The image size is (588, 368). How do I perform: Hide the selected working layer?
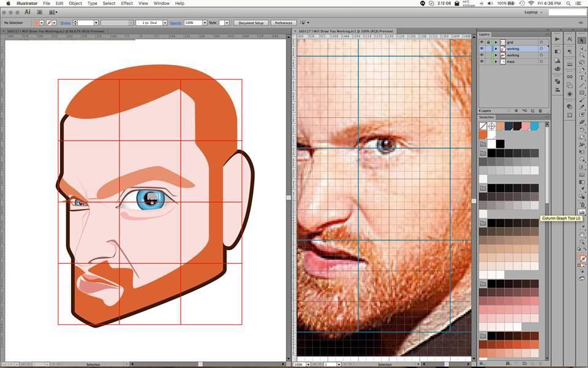click(482, 48)
